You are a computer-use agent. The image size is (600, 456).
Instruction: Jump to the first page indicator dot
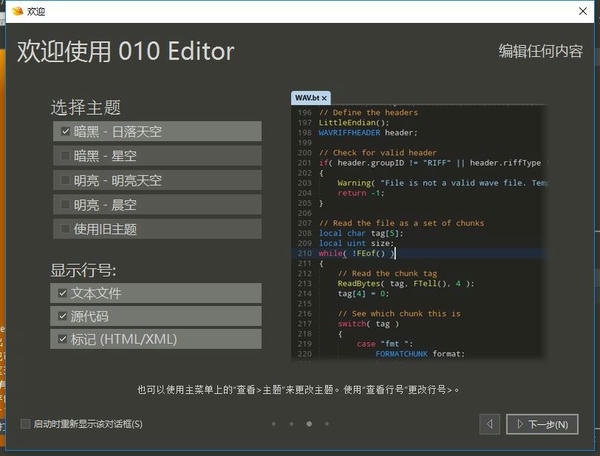pos(274,424)
